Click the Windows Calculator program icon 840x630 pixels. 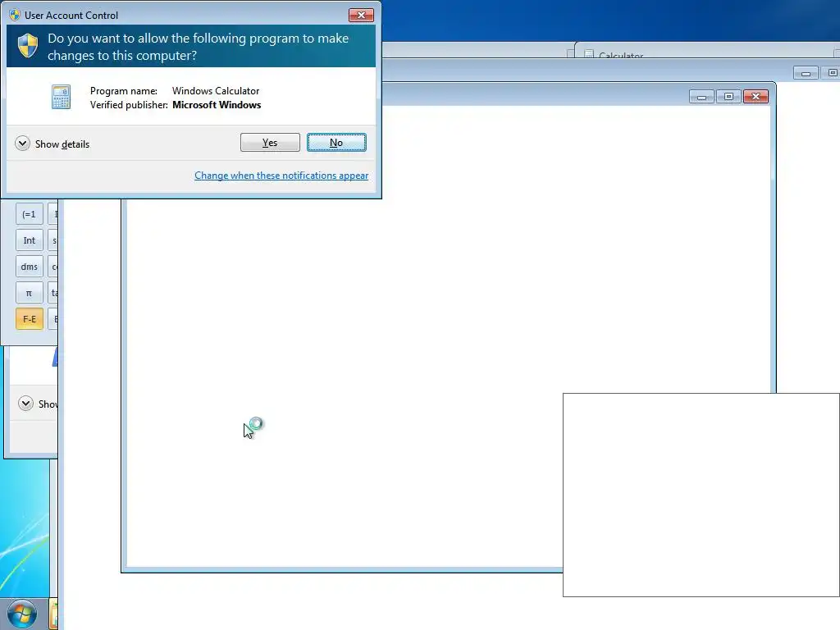(x=61, y=97)
